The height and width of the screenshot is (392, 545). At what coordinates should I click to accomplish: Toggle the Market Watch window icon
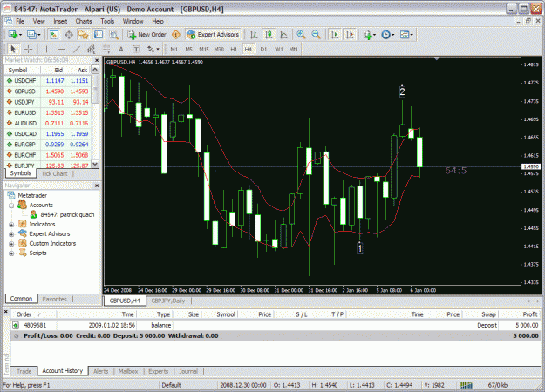click(53, 35)
